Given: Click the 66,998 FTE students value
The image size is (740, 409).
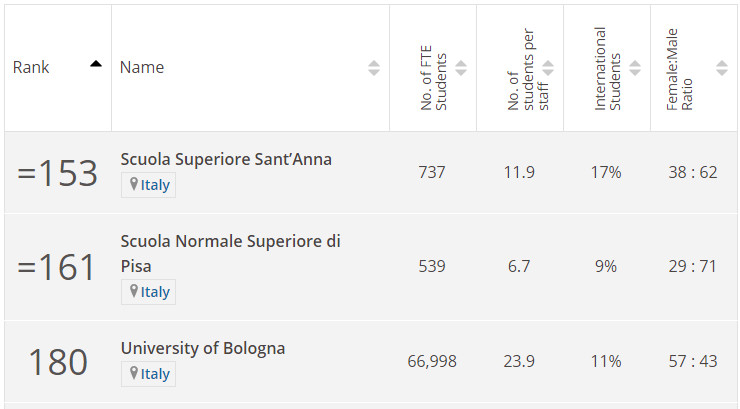Looking at the screenshot, I should pyautogui.click(x=432, y=361).
